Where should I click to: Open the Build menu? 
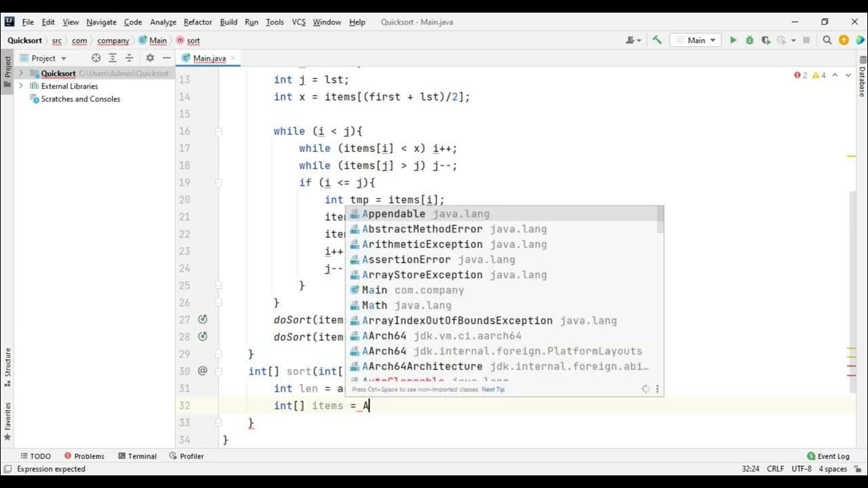coord(229,22)
